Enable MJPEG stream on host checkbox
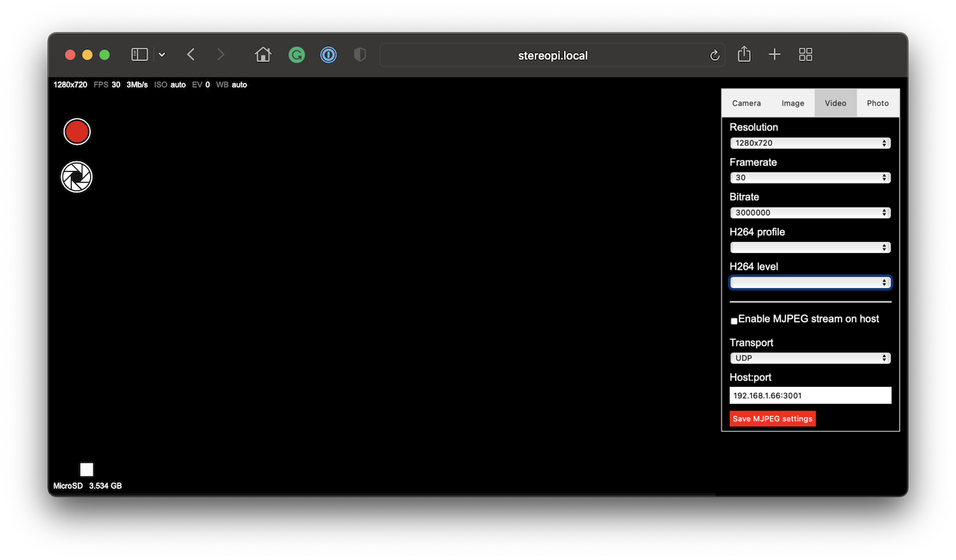 click(x=734, y=320)
